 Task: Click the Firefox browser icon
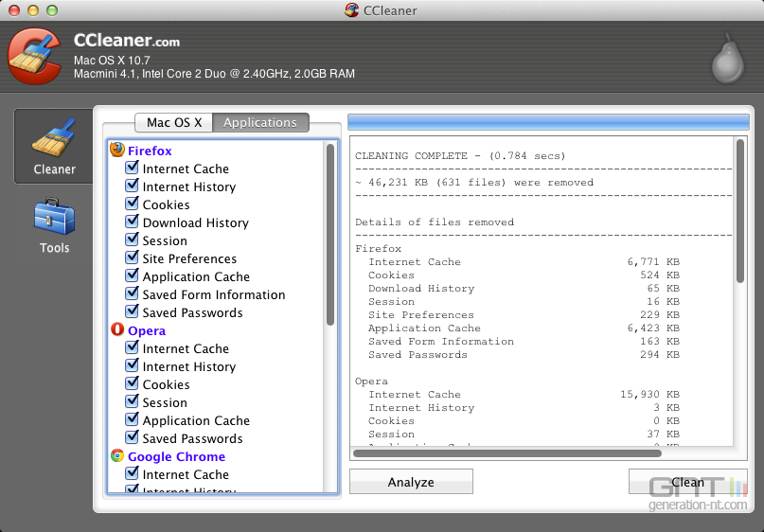point(117,150)
